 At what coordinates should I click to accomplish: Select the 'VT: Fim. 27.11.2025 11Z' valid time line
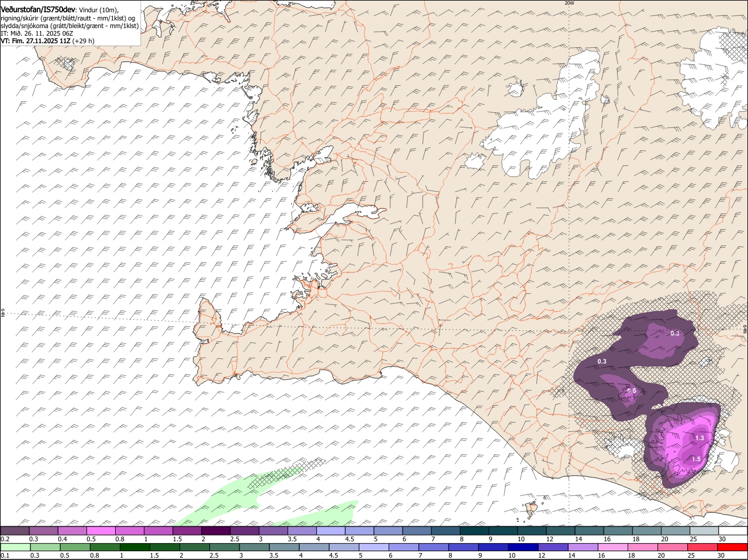(35, 41)
